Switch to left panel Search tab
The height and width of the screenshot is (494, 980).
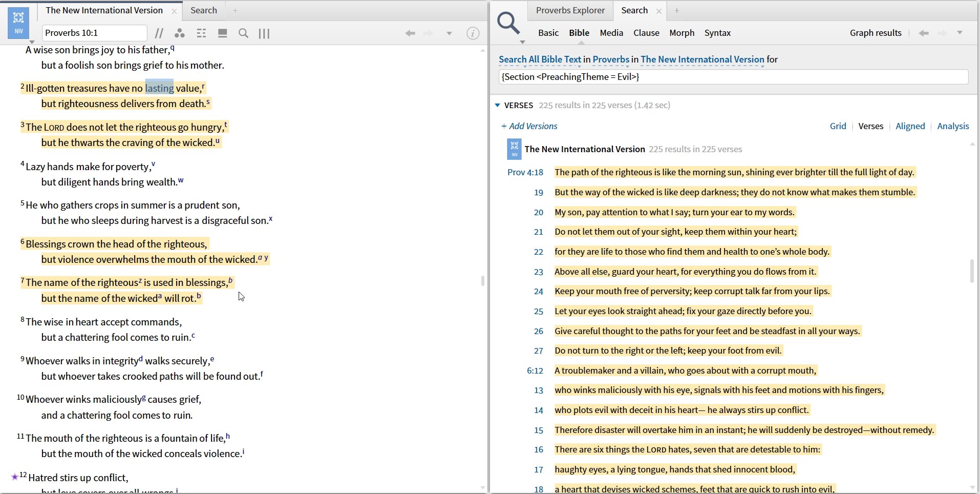[204, 10]
